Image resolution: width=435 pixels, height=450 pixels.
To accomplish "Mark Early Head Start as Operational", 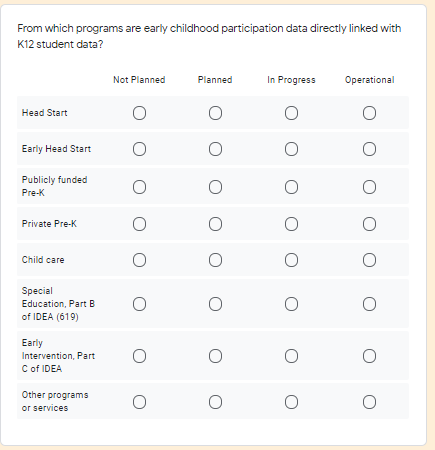I will pos(369,149).
